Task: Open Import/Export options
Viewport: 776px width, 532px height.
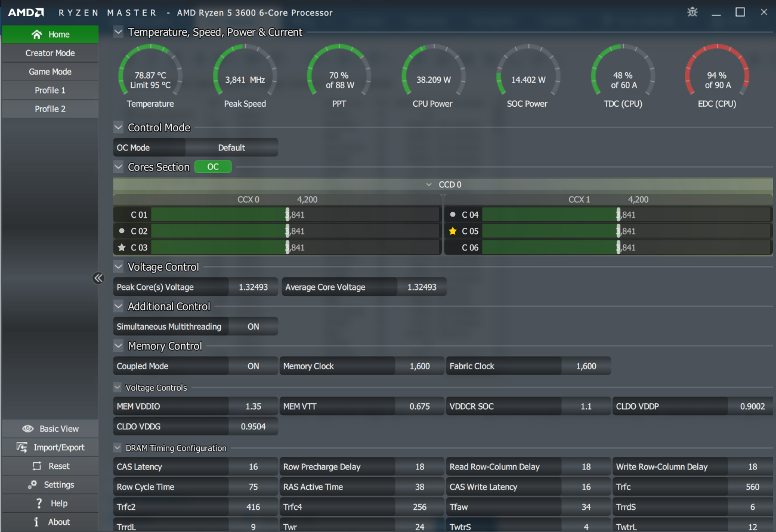Action: (x=50, y=447)
